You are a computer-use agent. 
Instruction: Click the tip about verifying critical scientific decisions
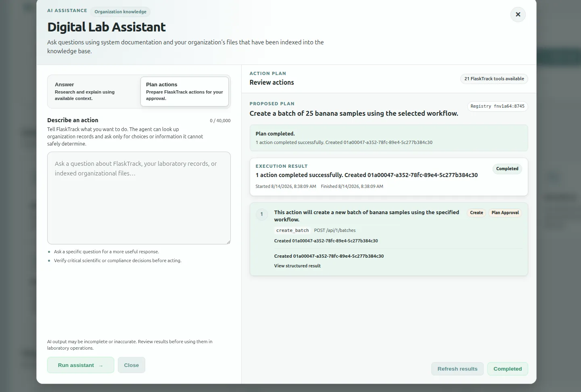(118, 261)
